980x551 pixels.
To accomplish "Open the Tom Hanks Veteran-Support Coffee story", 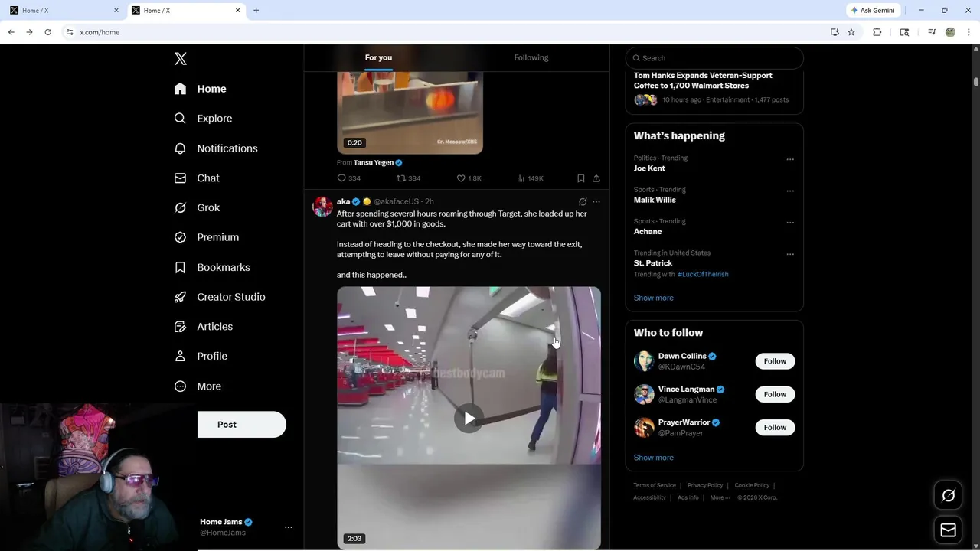I will 703,80.
